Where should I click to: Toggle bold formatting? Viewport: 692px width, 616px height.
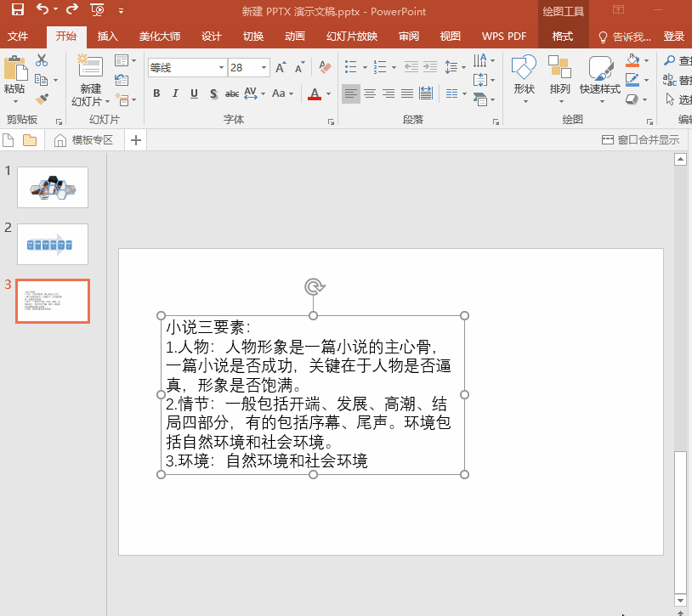click(x=156, y=93)
